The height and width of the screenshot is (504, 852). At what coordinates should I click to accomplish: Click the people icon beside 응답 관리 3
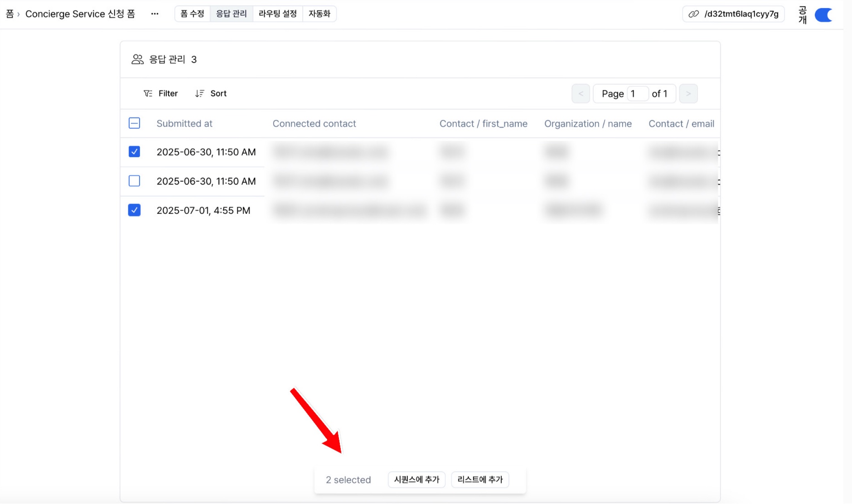point(137,59)
